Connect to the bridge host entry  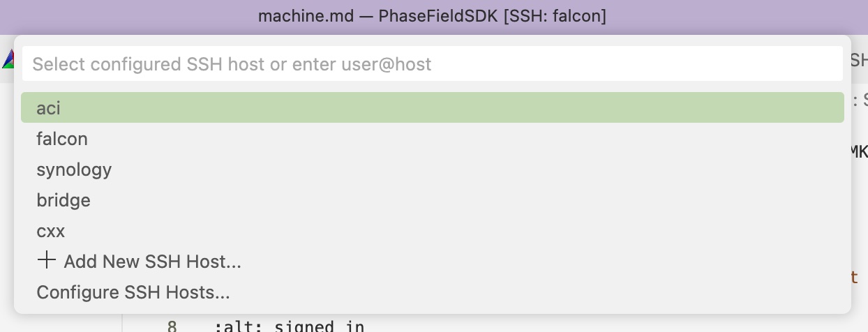point(63,200)
